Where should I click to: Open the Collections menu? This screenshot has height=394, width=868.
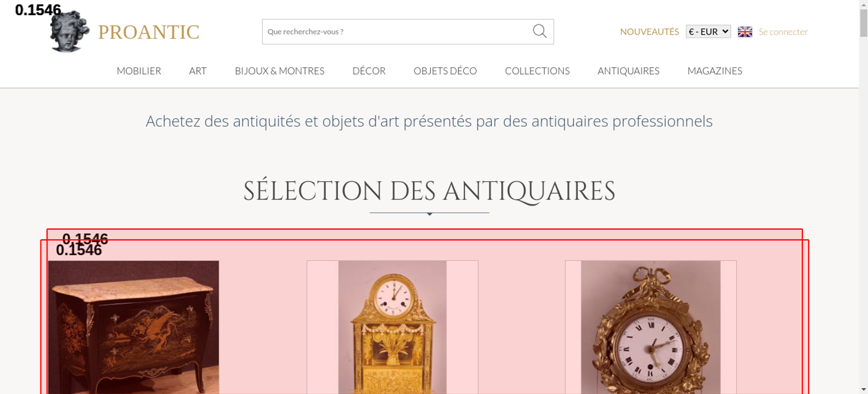tap(537, 71)
